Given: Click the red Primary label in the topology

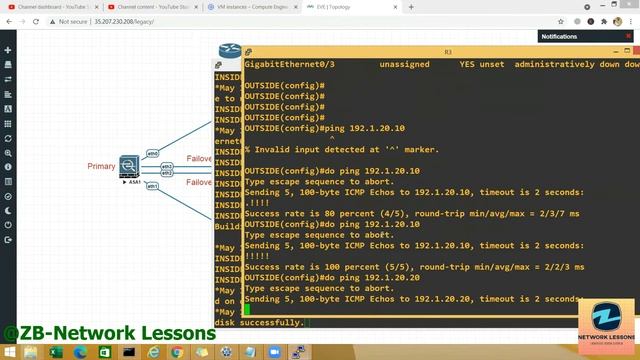Looking at the screenshot, I should [x=101, y=166].
